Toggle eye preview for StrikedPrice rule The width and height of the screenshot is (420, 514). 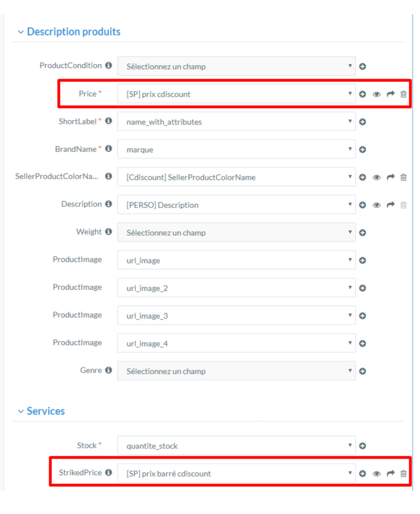(376, 474)
